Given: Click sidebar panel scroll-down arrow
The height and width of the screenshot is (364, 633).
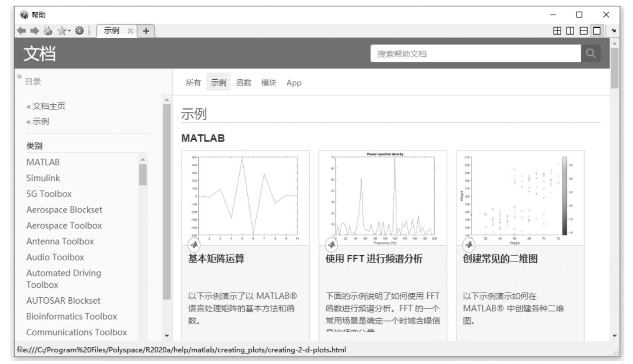Looking at the screenshot, I should [x=167, y=336].
